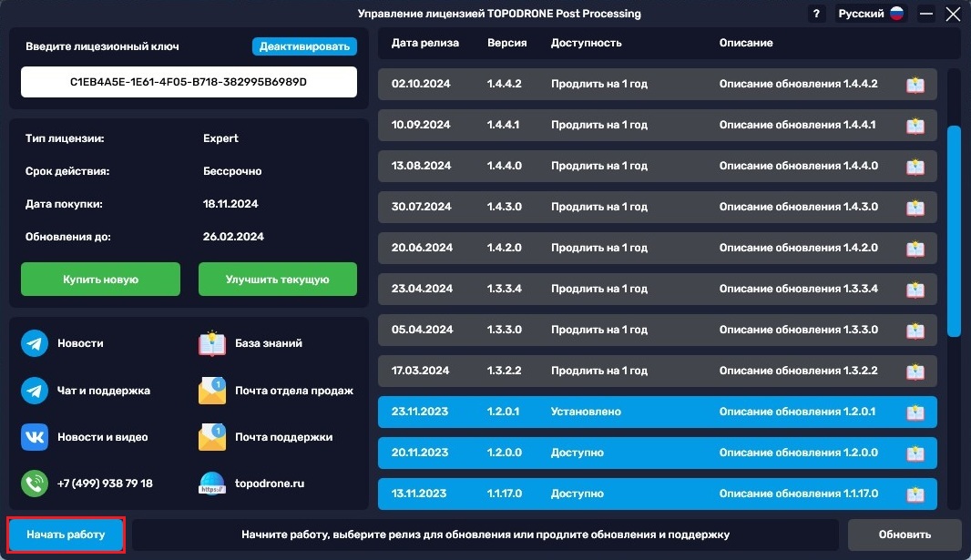Click the updates-until date 26.02.2024
Image resolution: width=971 pixels, height=560 pixels.
233,237
